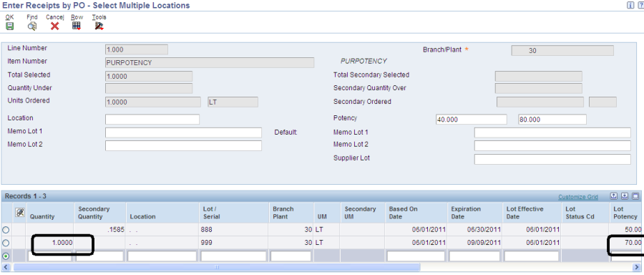
Task: Click the Potency field showing 40.000
Action: 472,119
